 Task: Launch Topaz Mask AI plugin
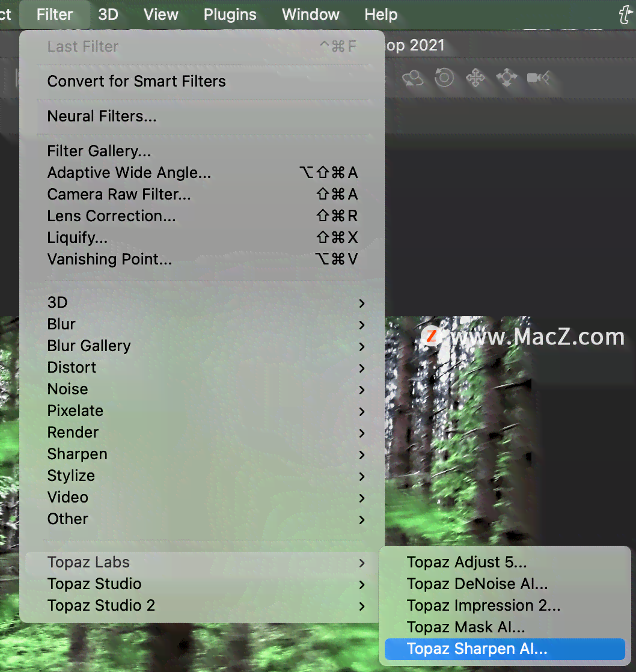(505, 628)
